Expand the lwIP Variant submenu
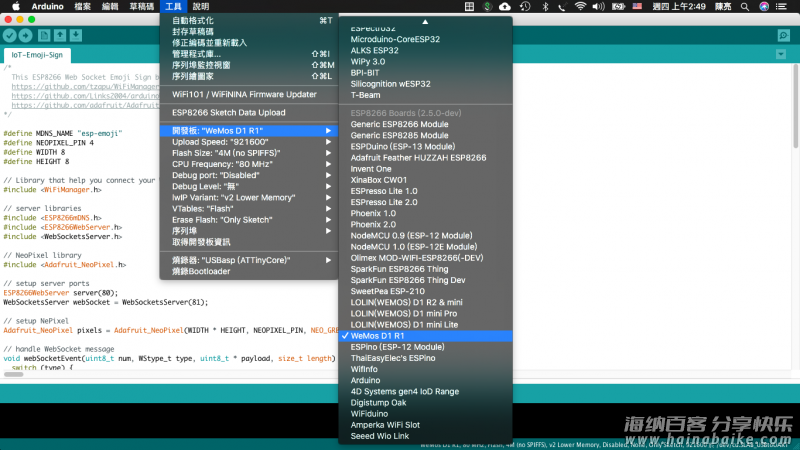This screenshot has width=800, height=450. (249, 197)
